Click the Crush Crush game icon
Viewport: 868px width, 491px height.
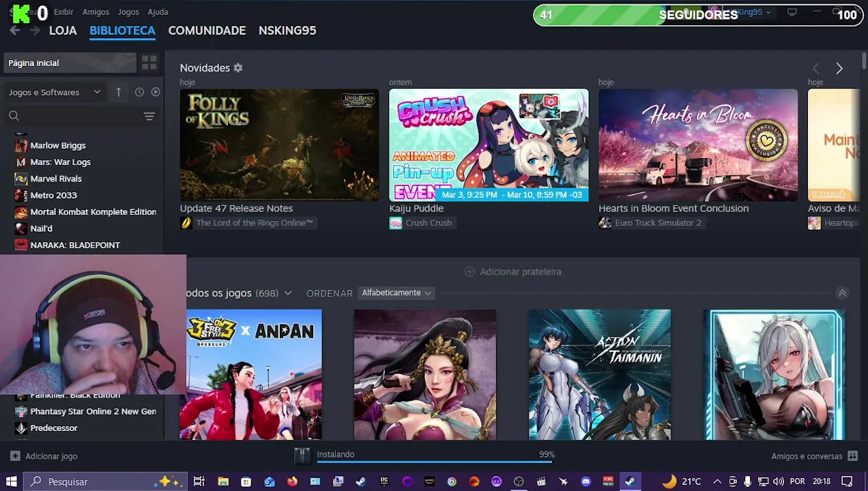tap(396, 223)
